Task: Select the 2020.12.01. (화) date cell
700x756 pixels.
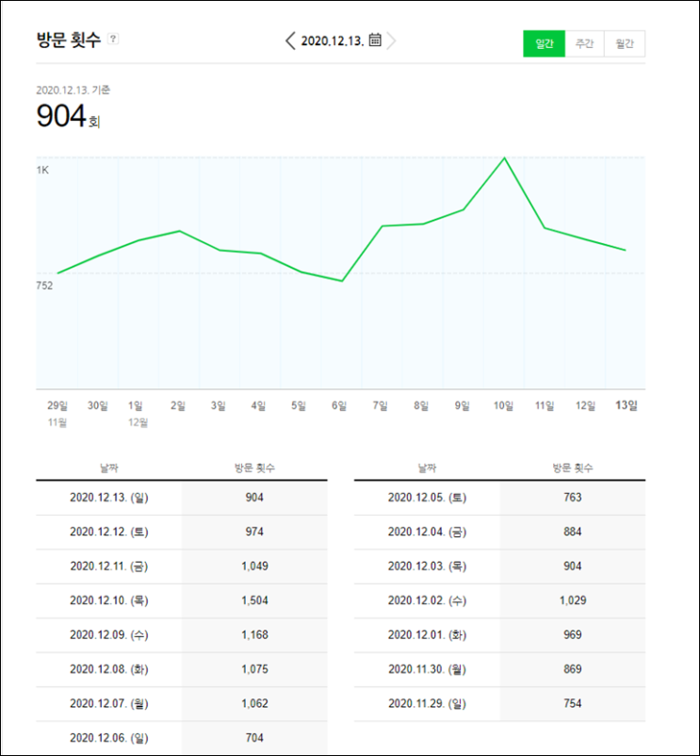Action: (x=427, y=635)
